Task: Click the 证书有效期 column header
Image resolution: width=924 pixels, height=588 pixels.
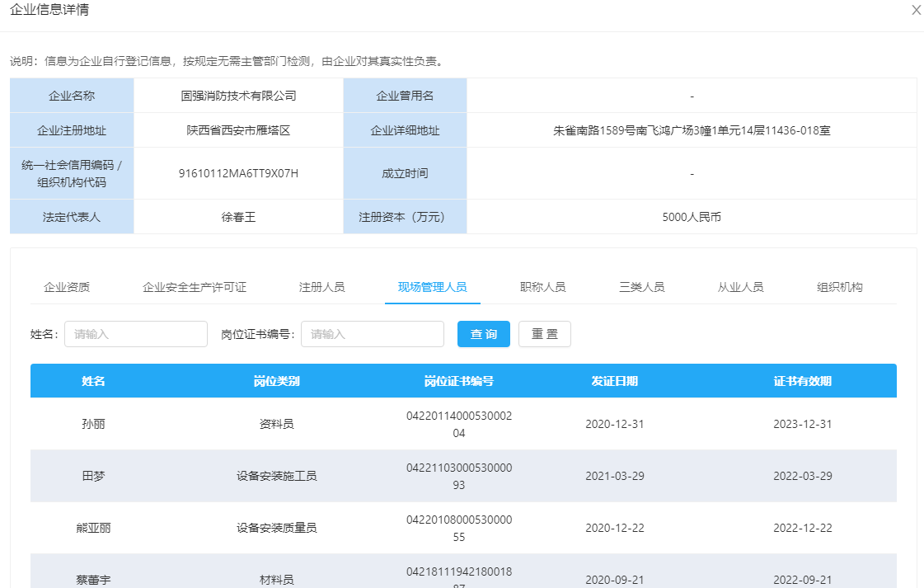Action: coord(802,381)
